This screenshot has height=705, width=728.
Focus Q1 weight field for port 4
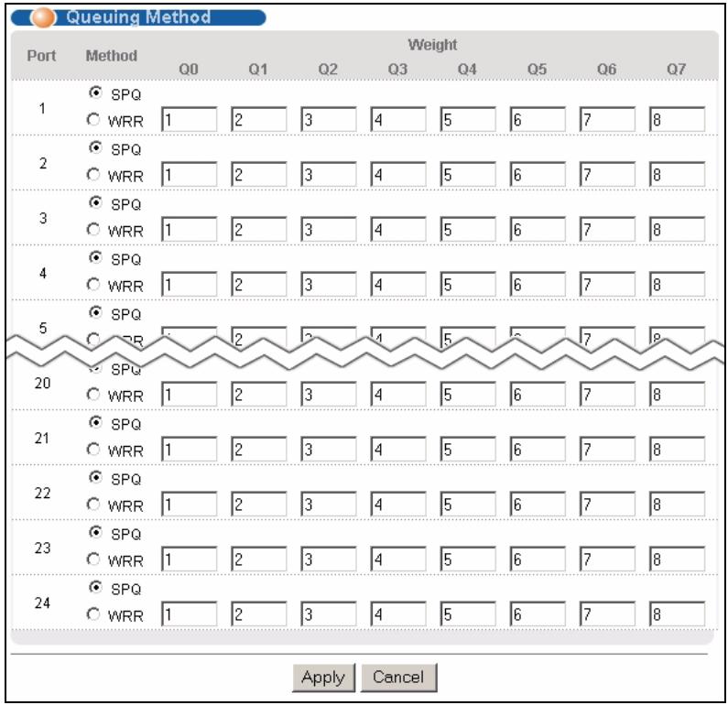(258, 284)
